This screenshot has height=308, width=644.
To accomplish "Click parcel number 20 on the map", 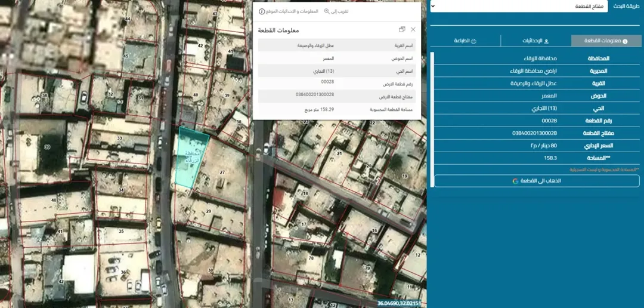I will click(x=369, y=166).
